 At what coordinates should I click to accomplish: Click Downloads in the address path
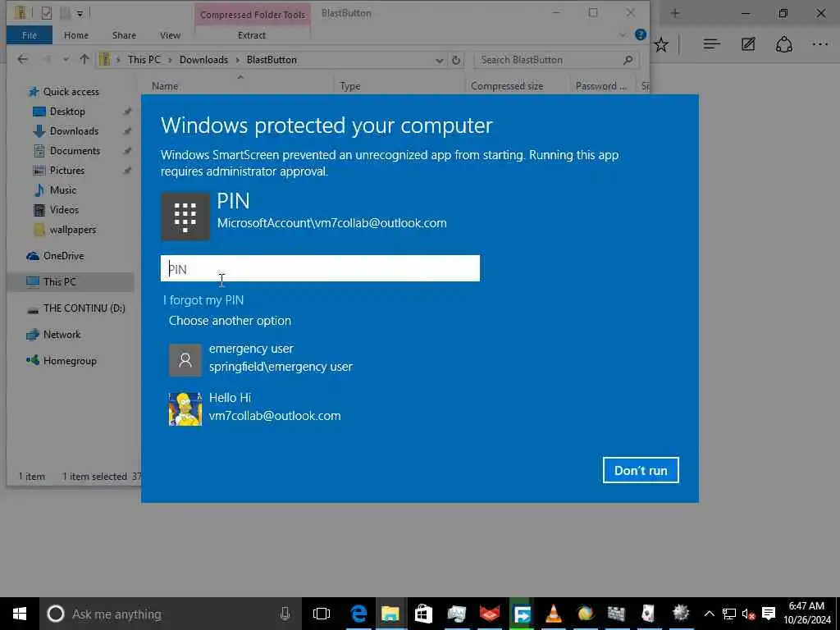(203, 59)
